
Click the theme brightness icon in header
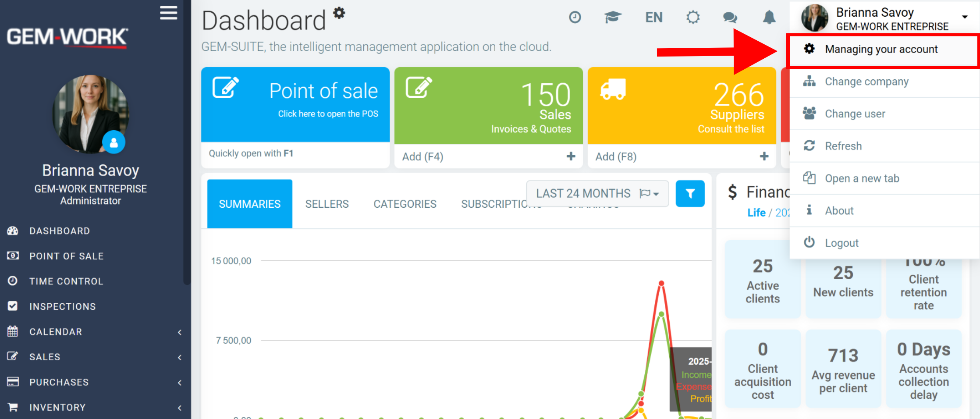(693, 18)
